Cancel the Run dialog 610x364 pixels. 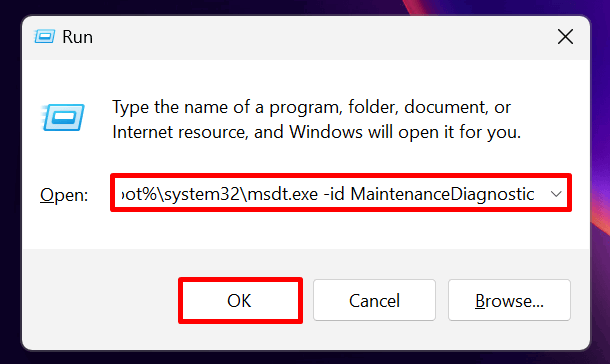pos(374,300)
